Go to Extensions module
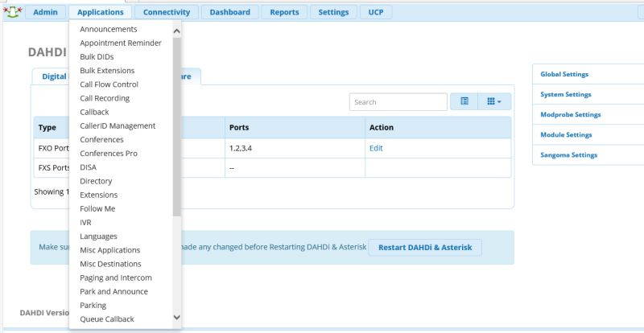This screenshot has height=333, width=644. click(99, 195)
